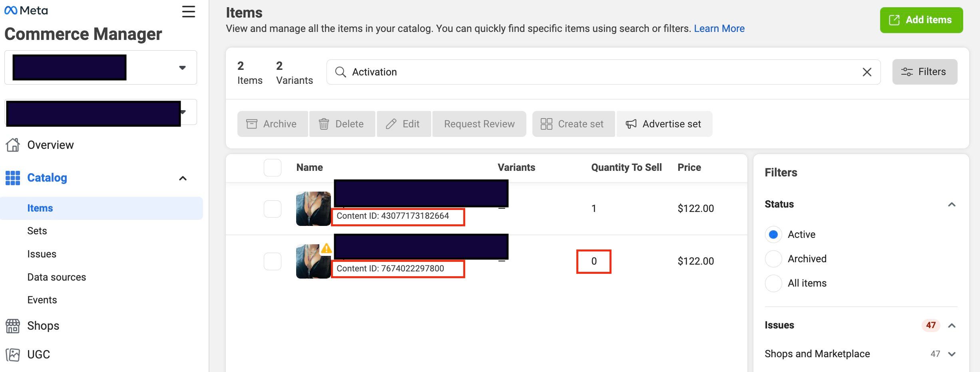The width and height of the screenshot is (980, 372).
Task: Expand Shops and Marketplace issues
Action: click(952, 354)
